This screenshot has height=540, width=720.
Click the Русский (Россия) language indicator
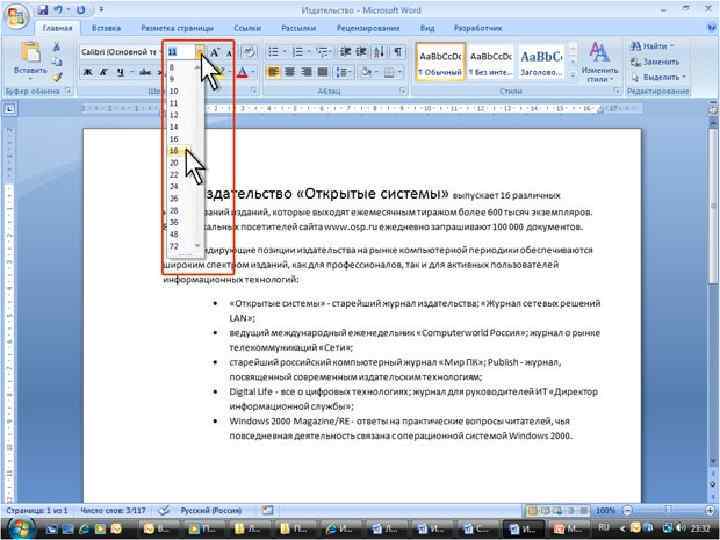click(x=211, y=510)
